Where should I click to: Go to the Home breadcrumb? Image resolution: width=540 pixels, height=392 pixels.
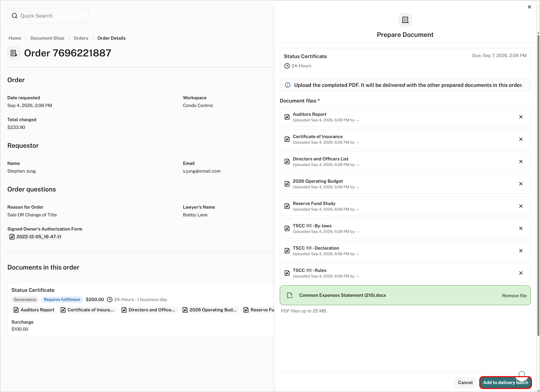pyautogui.click(x=15, y=38)
